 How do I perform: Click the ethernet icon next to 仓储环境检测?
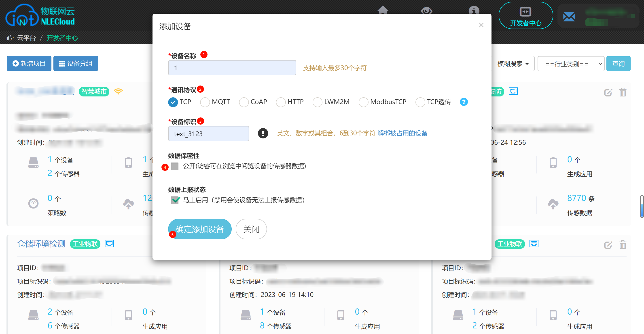[x=109, y=243]
